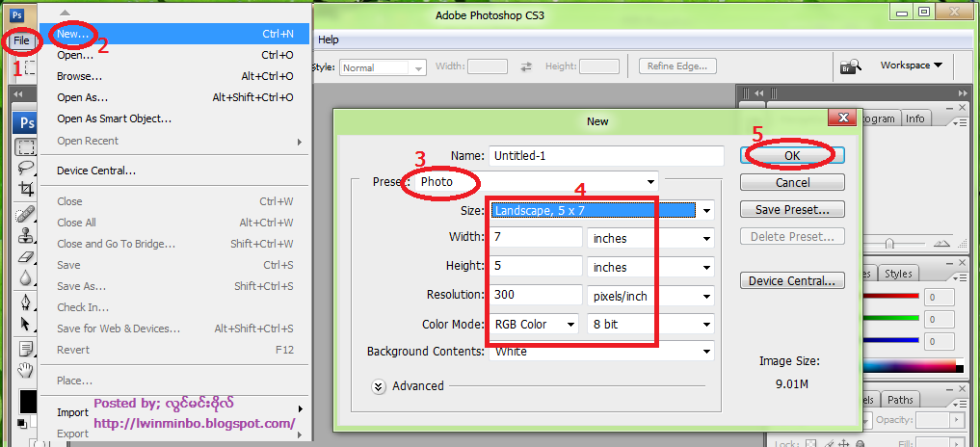980x447 pixels.
Task: Open the File menu
Action: [22, 40]
